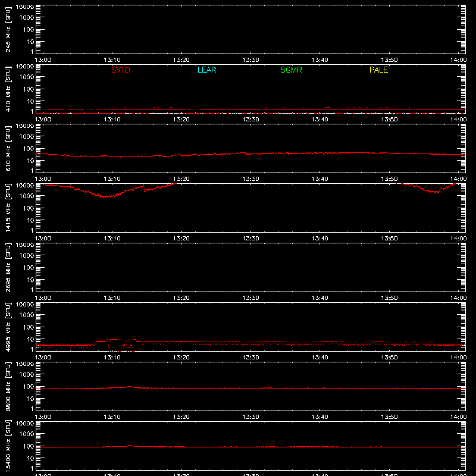The height and width of the screenshot is (476, 476).
Task: Click the 100 tick of the 4995 MHz panel
Action: pyautogui.click(x=29, y=327)
